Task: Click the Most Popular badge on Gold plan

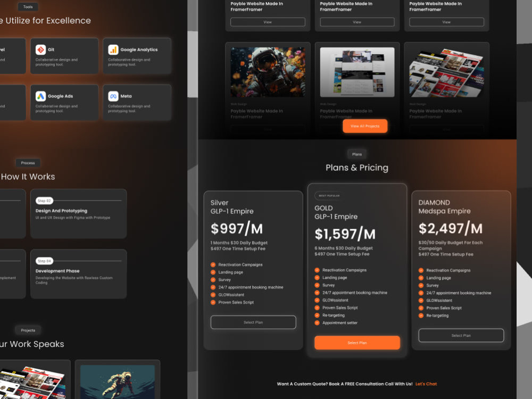Action: pos(329,196)
